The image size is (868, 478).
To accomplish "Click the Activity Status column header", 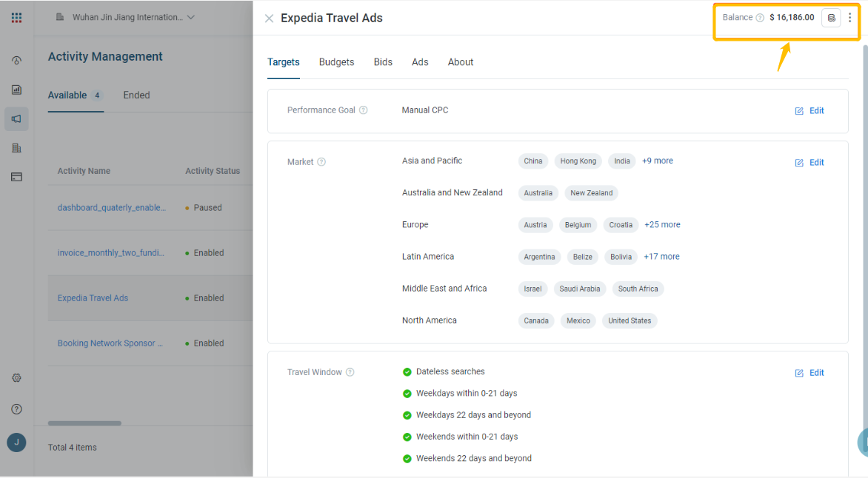I will 213,171.
